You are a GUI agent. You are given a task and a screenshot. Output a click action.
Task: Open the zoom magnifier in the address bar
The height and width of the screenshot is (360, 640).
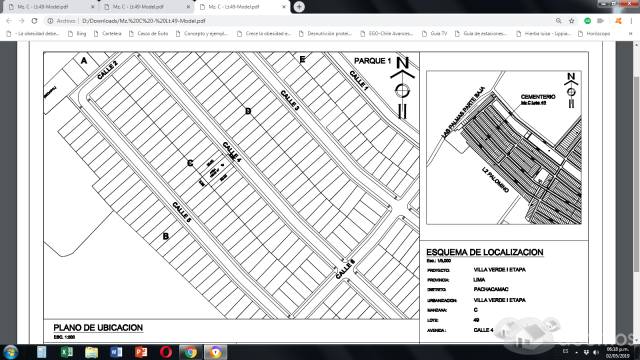pyautogui.click(x=558, y=20)
